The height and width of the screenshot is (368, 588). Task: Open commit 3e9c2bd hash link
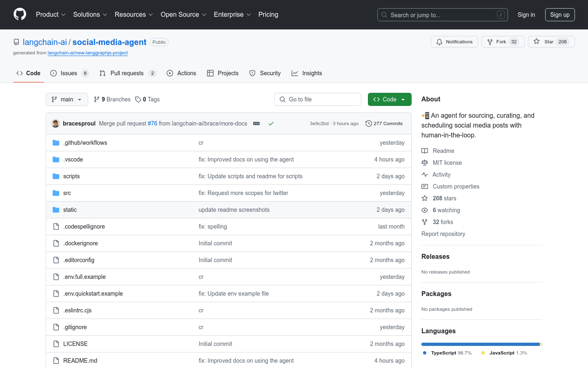click(319, 123)
